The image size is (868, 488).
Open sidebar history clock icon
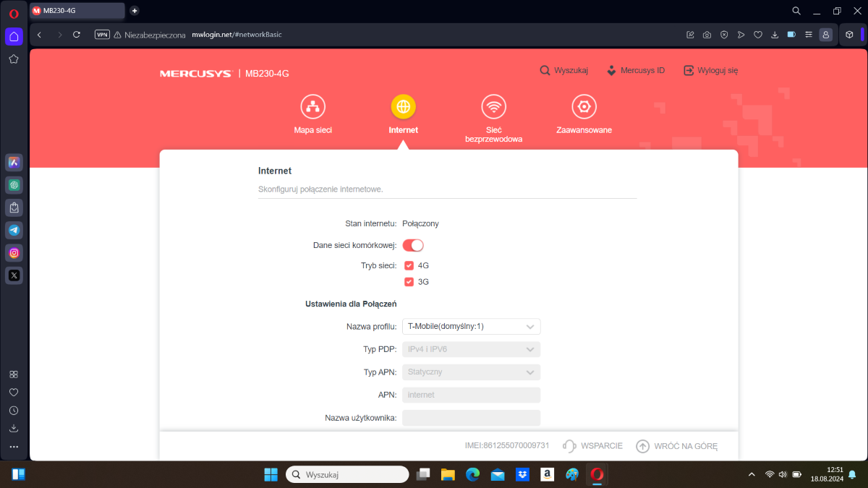point(14,411)
